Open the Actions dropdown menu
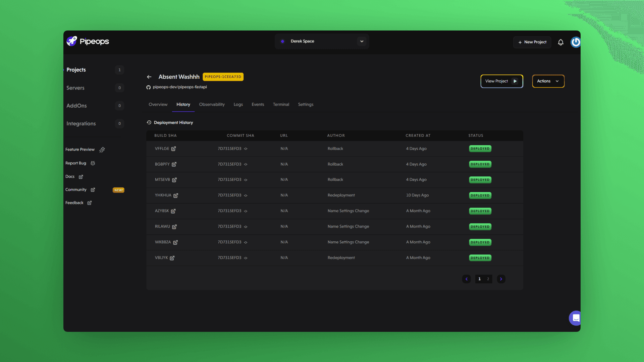Image resolution: width=644 pixels, height=362 pixels. (548, 81)
